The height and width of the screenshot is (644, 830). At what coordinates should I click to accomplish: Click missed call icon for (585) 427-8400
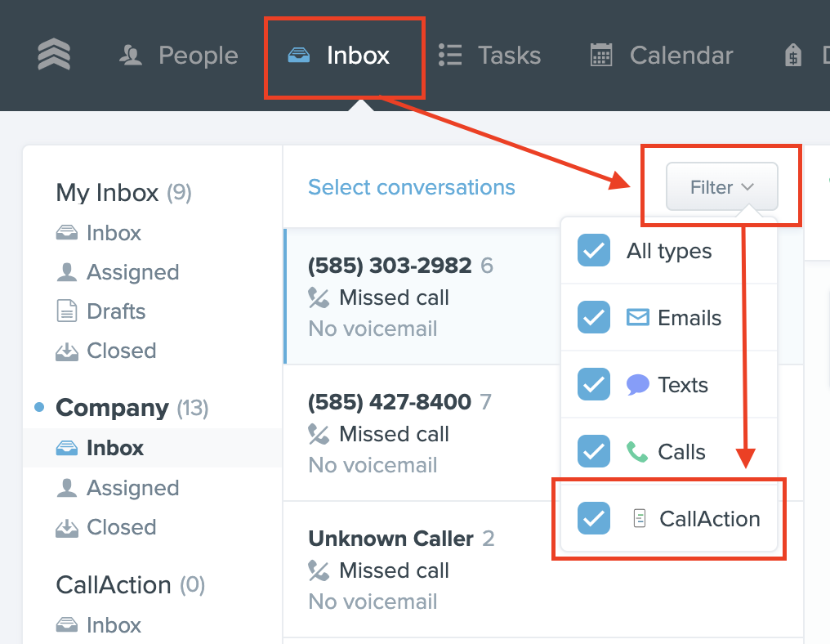point(319,434)
